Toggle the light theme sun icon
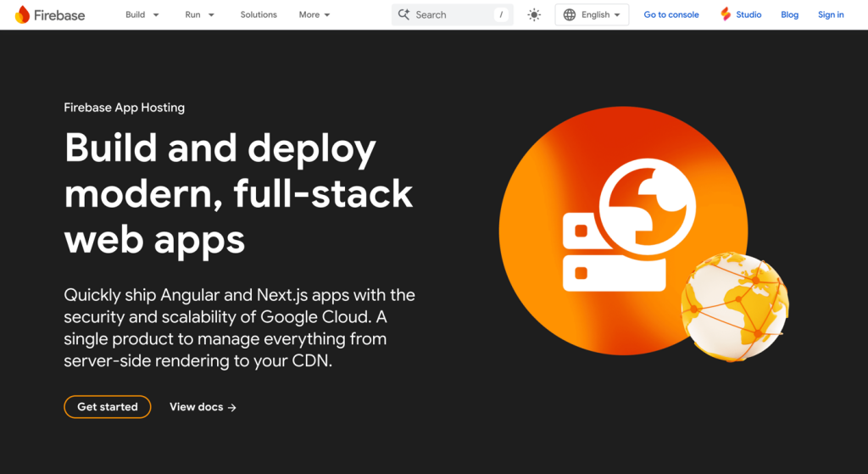 point(534,15)
